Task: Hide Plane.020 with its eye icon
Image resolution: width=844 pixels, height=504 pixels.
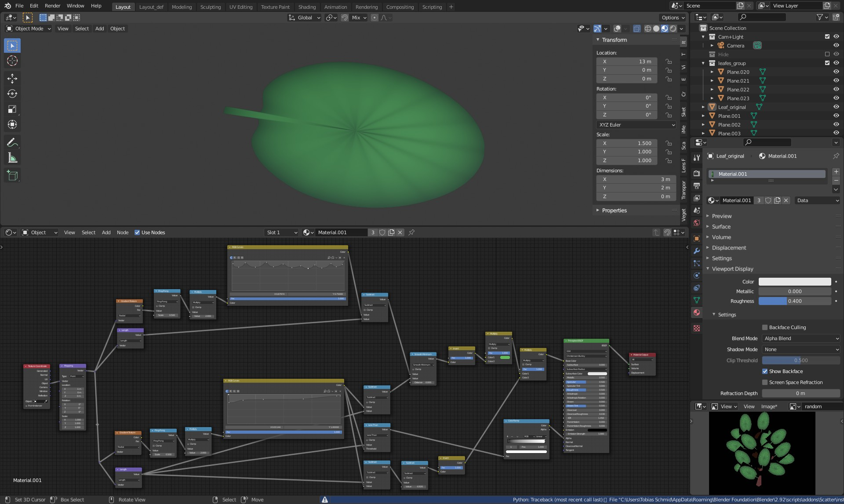Action: pos(836,72)
